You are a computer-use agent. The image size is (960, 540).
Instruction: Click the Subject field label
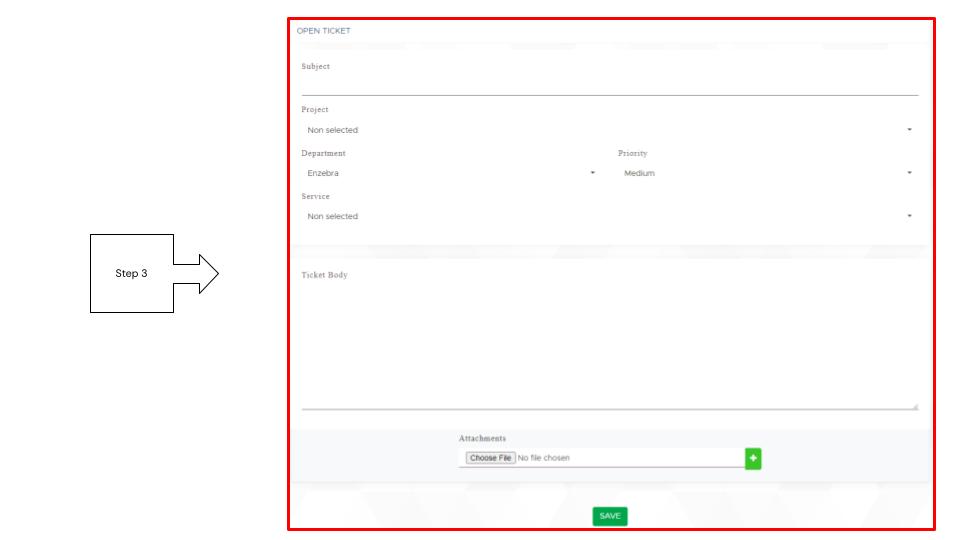315,66
